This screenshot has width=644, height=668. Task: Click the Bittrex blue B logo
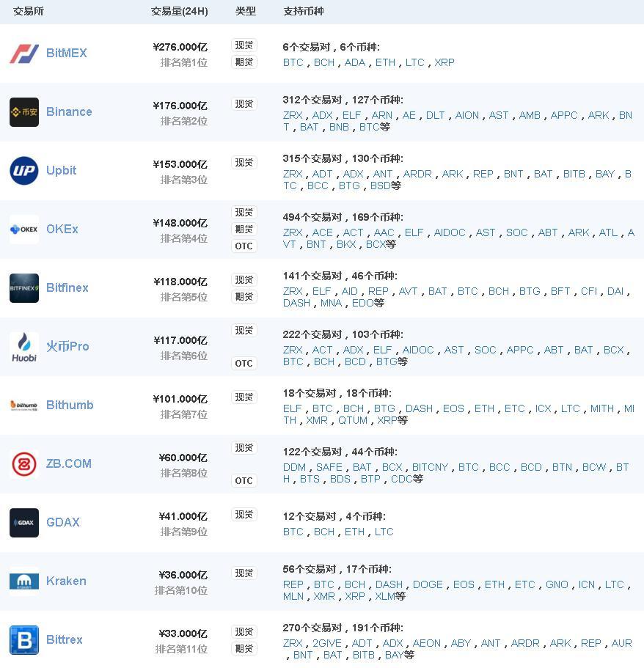click(x=24, y=640)
